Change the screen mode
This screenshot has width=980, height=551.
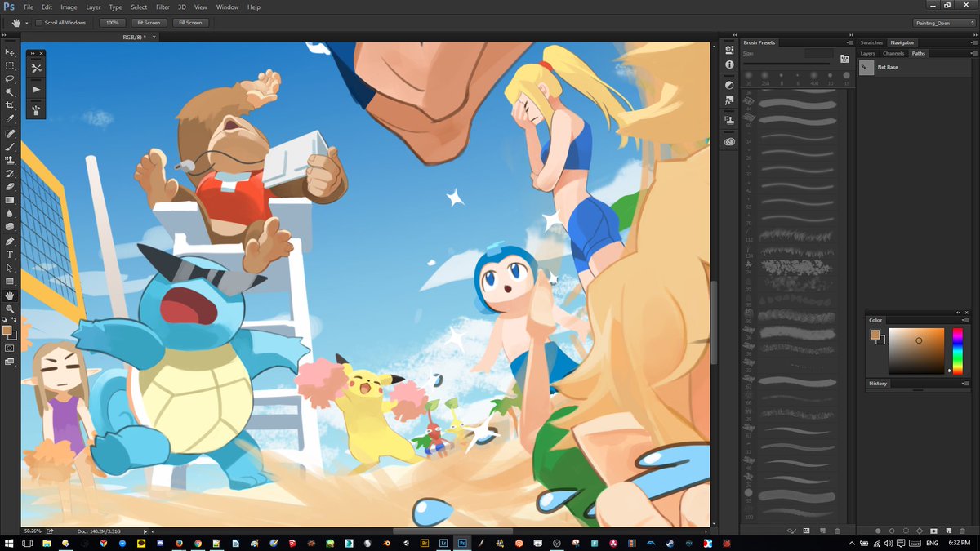coord(10,362)
